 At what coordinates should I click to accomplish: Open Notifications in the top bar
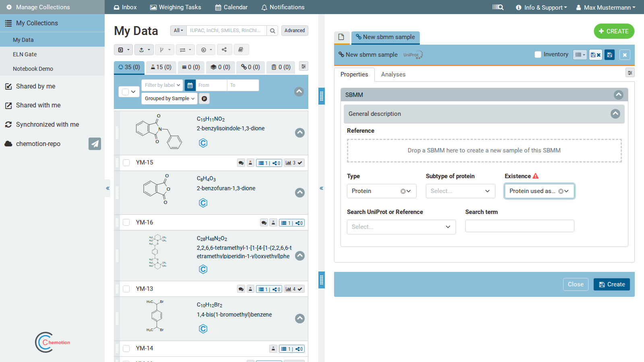click(283, 7)
